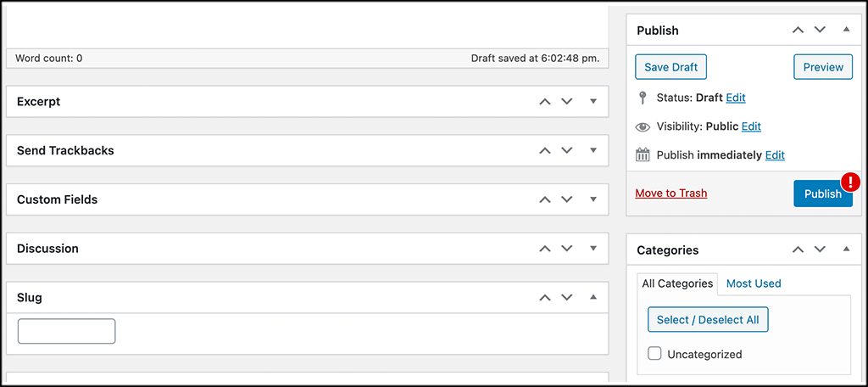
Task: Collapse the Slug panel
Action: pyautogui.click(x=593, y=298)
